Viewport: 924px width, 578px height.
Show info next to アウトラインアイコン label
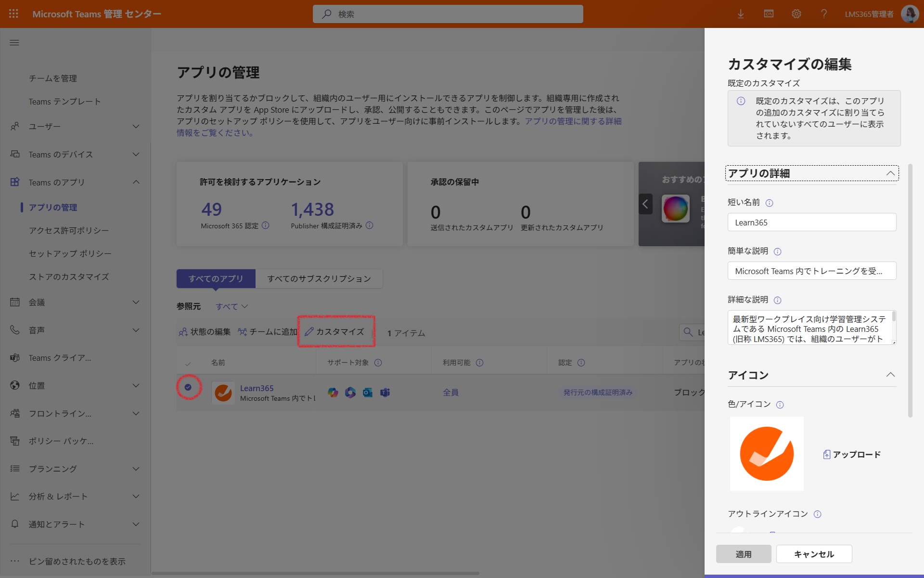[818, 514]
